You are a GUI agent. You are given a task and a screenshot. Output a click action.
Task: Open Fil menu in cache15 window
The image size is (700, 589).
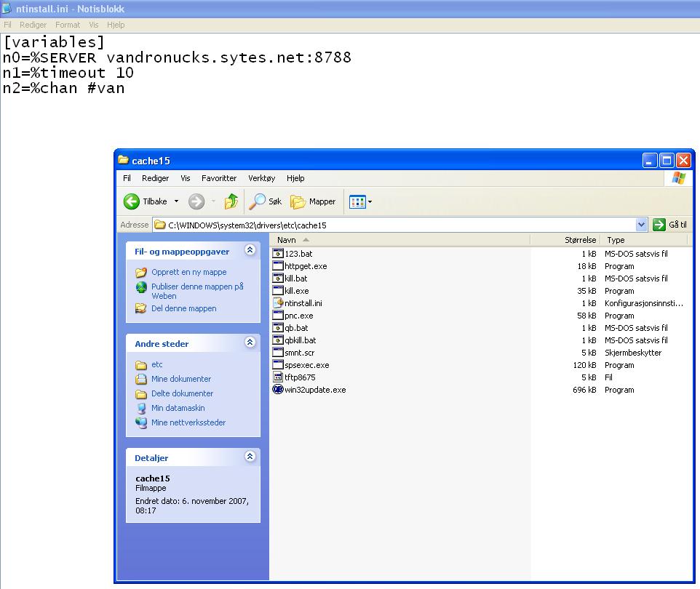point(127,178)
